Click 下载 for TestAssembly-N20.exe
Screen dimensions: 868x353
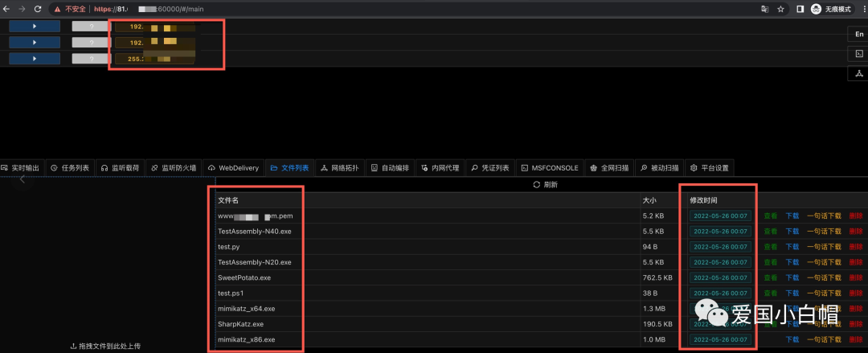coord(792,262)
